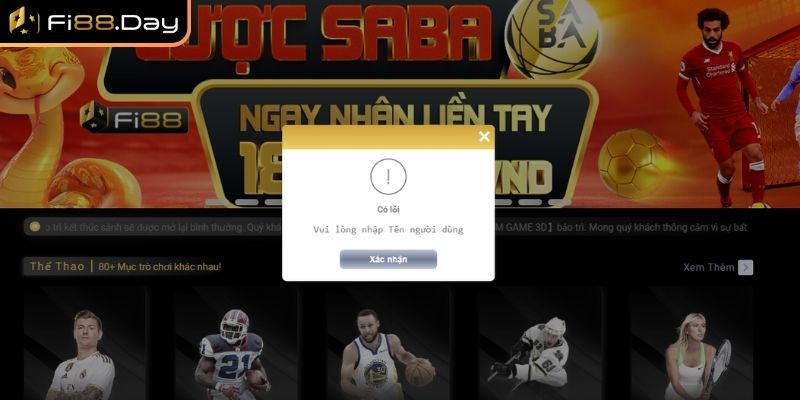Open Xem Thêm link for more sports
The image size is (800, 400).
click(x=709, y=267)
